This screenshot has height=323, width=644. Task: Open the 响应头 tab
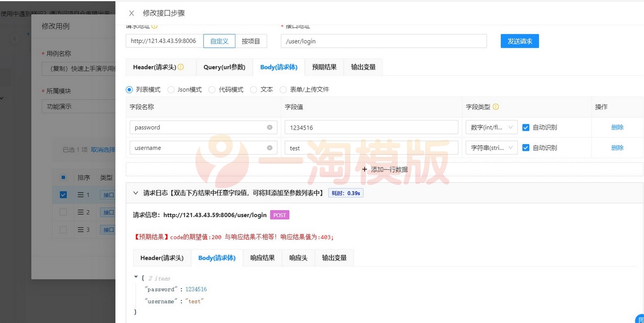pos(298,258)
